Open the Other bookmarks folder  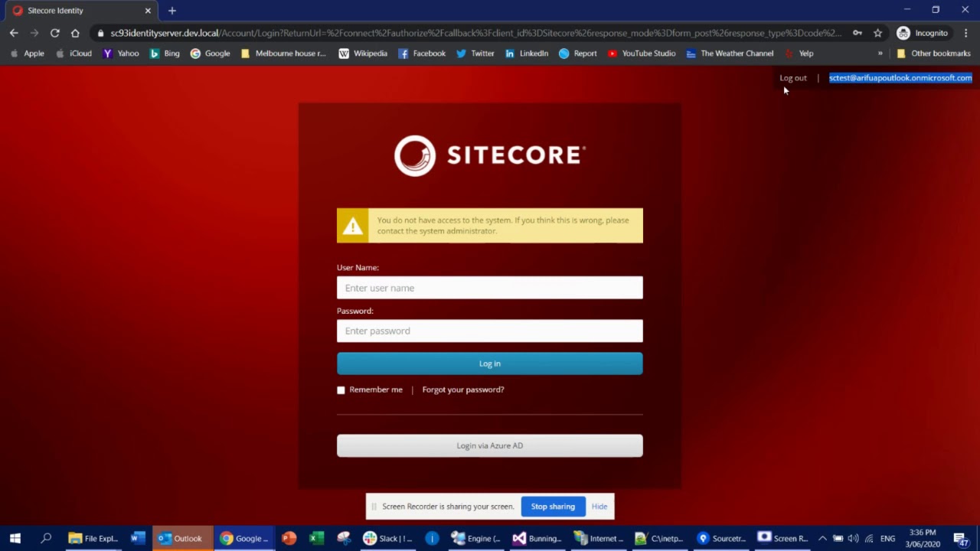point(933,54)
